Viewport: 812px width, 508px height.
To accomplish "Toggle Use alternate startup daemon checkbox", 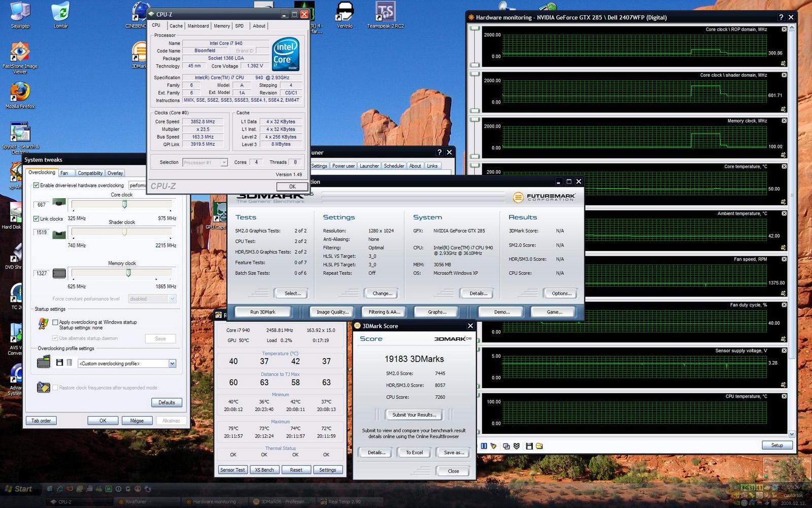I will (x=55, y=338).
